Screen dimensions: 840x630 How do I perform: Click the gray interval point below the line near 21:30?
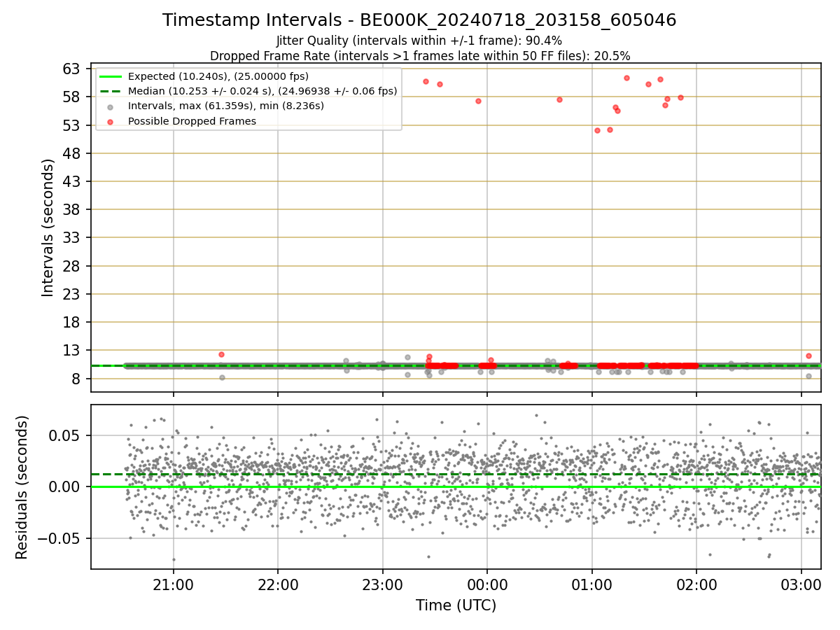pos(222,377)
